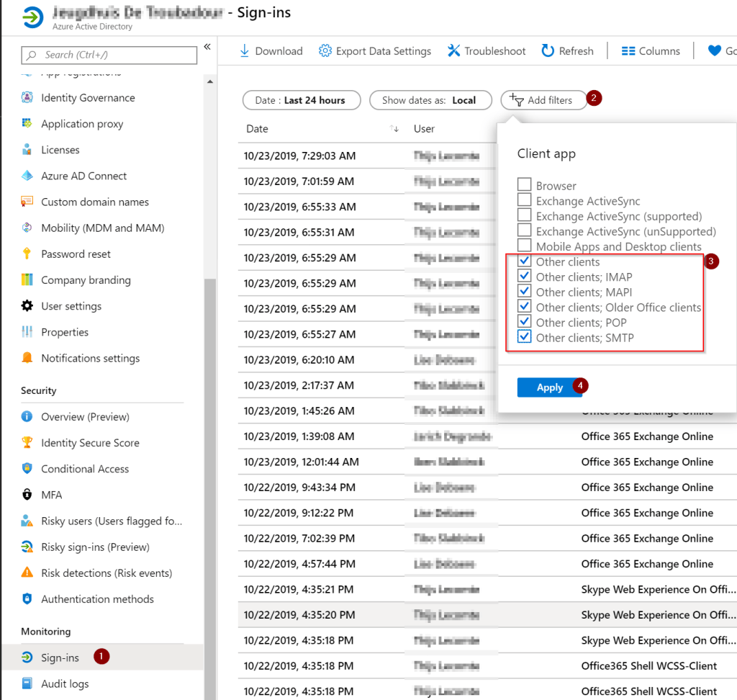The width and height of the screenshot is (737, 700).
Task: Click the Risk detections warning triangle icon
Action: point(27,573)
